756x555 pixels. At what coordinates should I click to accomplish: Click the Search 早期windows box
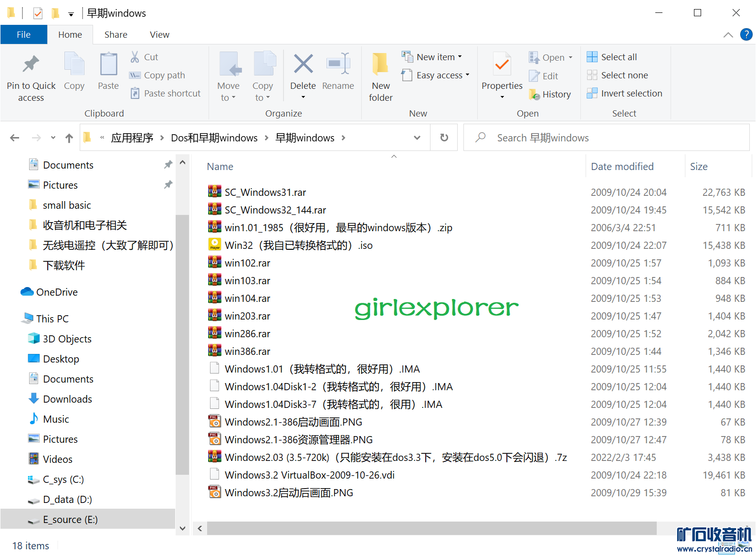(606, 138)
